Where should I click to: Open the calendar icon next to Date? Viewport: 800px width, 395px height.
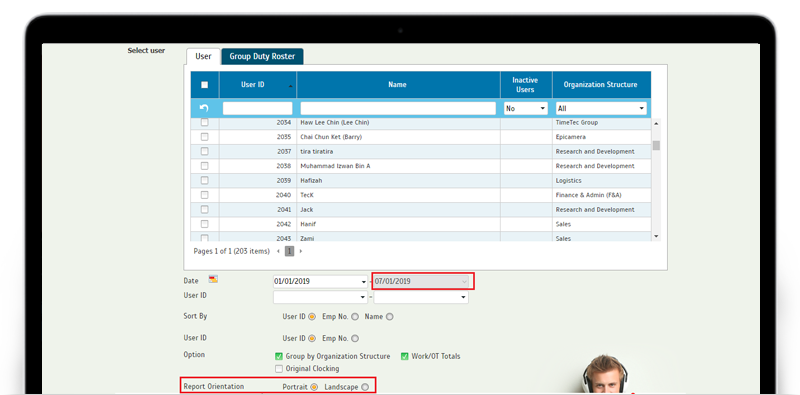(x=213, y=279)
